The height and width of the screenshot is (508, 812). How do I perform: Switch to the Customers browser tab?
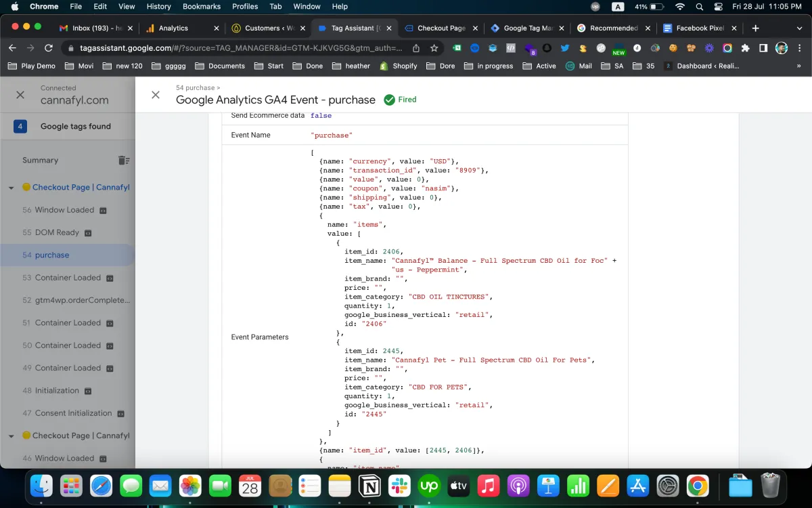(x=267, y=28)
